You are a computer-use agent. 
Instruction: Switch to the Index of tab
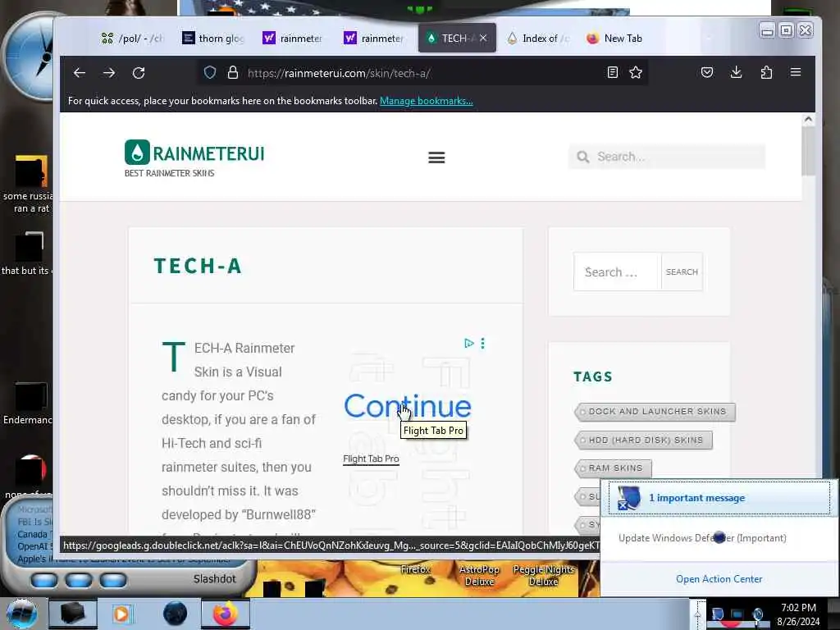pyautogui.click(x=538, y=38)
